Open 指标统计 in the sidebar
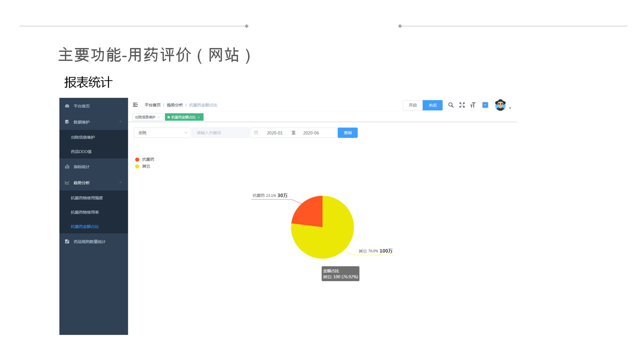644x362 pixels. pyautogui.click(x=94, y=167)
